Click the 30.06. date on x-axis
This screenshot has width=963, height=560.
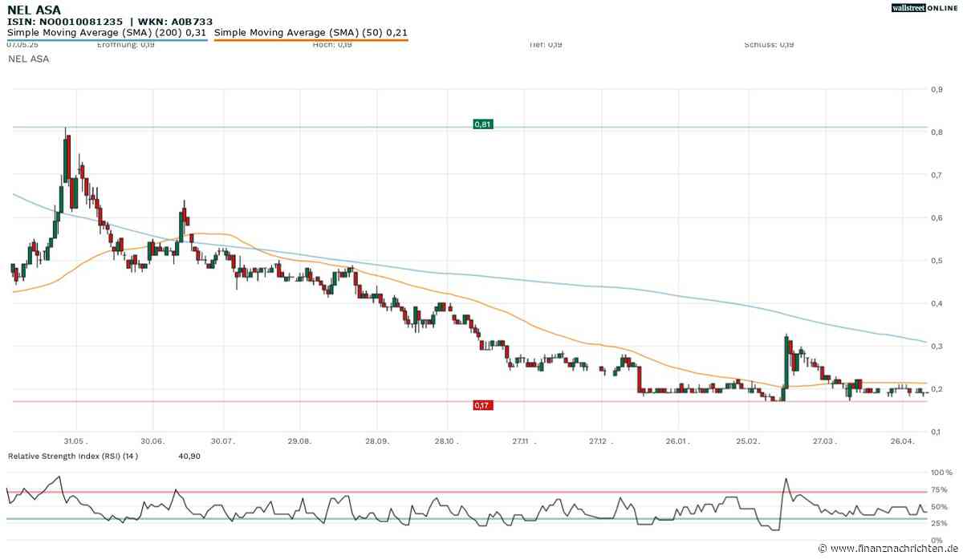152,441
